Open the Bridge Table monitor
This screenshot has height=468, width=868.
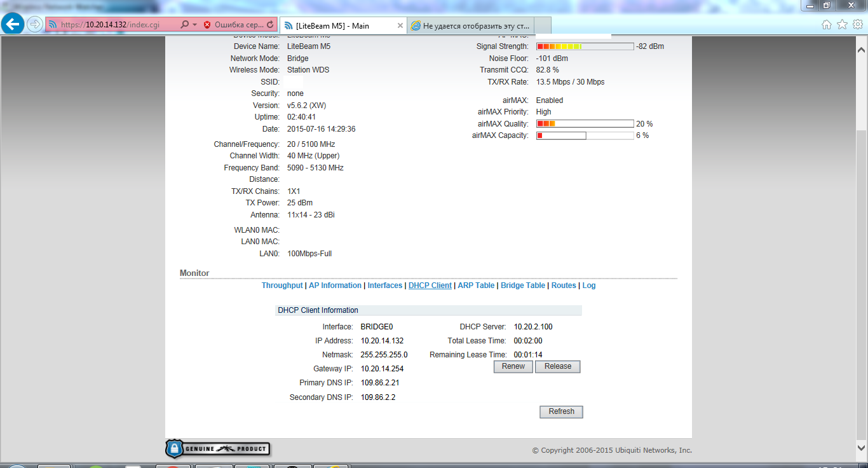[522, 285]
